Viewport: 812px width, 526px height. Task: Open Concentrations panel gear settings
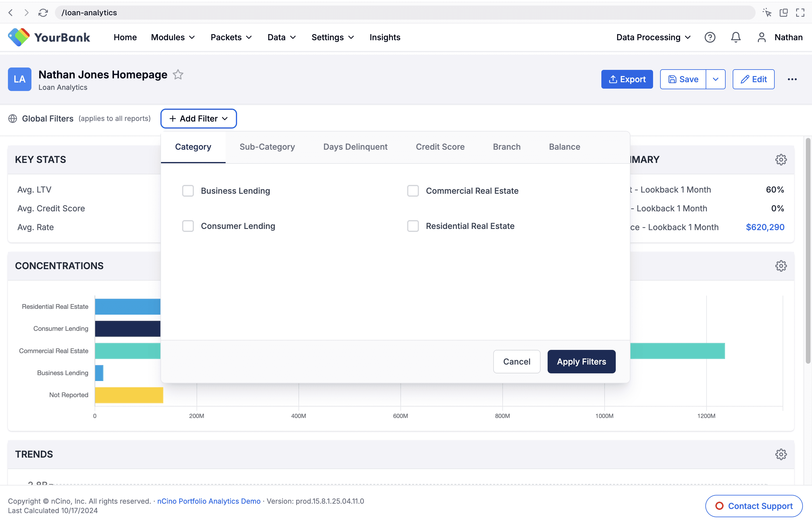point(781,266)
